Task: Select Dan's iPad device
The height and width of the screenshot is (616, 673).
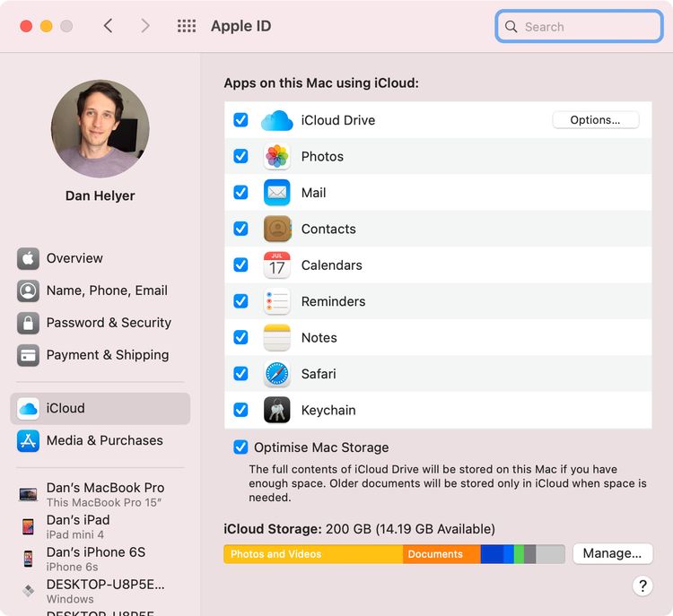Action: pyautogui.click(x=100, y=526)
